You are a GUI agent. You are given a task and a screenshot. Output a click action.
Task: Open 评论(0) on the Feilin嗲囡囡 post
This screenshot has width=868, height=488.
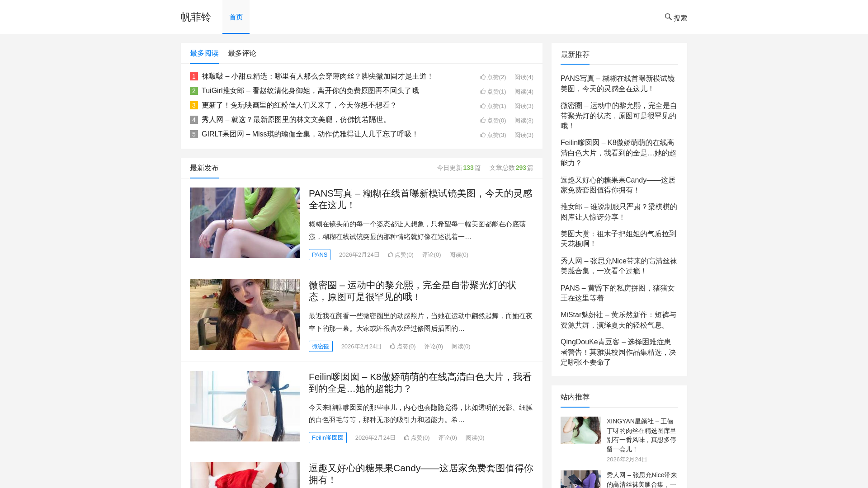tap(448, 438)
